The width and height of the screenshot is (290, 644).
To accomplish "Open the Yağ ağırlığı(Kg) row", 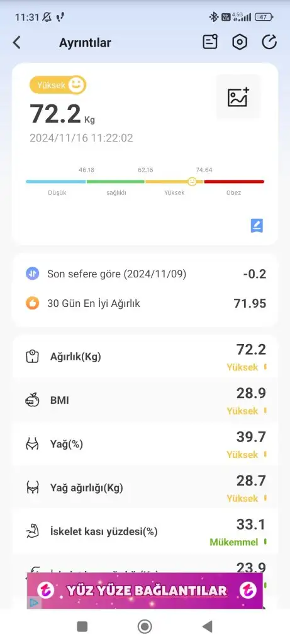I will tap(145, 487).
